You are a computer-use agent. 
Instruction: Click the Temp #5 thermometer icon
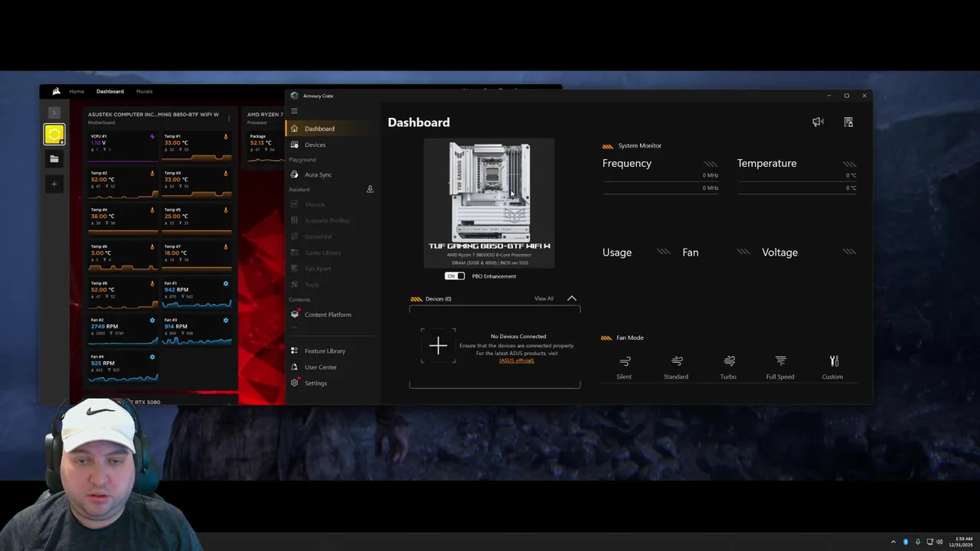point(226,210)
